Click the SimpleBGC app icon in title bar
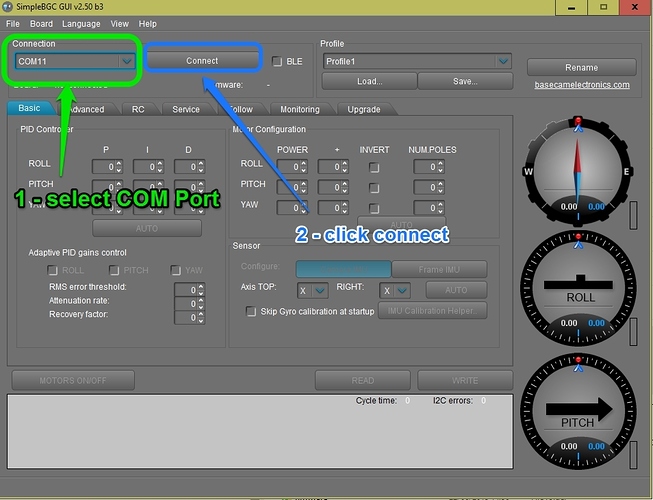The width and height of the screenshot is (653, 500). [x=7, y=7]
